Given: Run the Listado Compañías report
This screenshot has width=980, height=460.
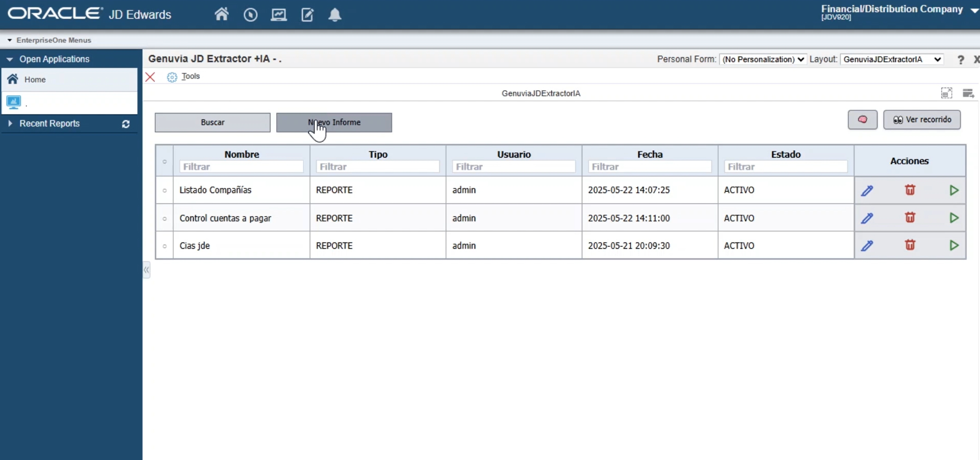Looking at the screenshot, I should pos(954,190).
